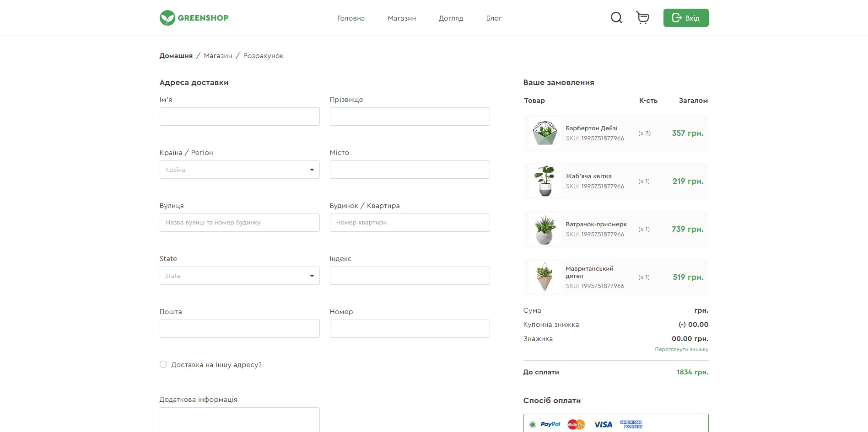
Task: Click the 1834 грн. total amount
Action: coord(693,372)
